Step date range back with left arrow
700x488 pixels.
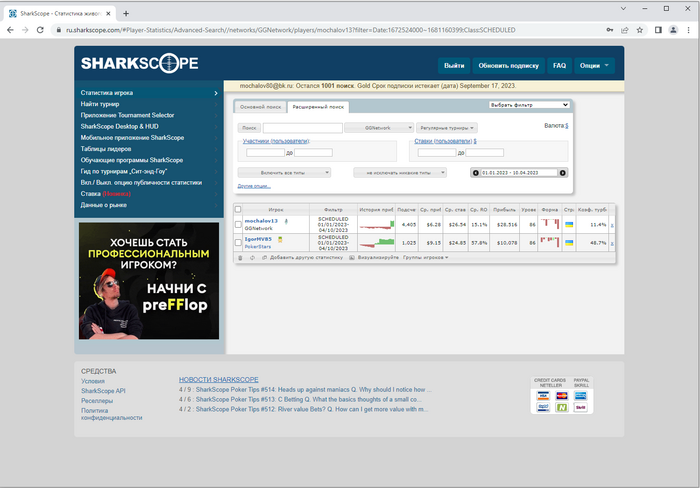[475, 173]
